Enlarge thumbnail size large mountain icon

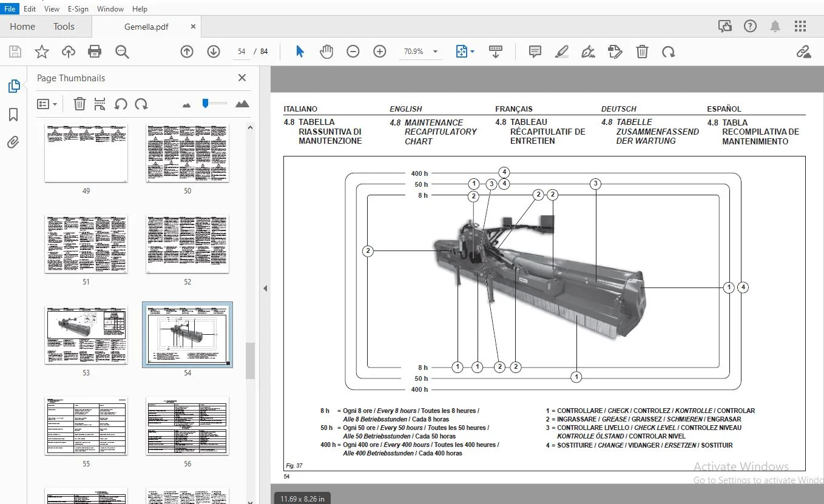(242, 104)
